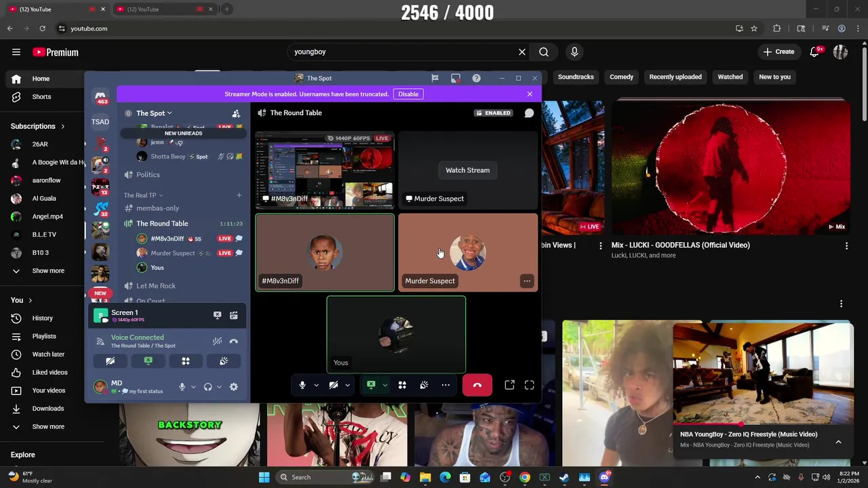Turn on camera in voice panel
868x488 pixels.
[110, 361]
